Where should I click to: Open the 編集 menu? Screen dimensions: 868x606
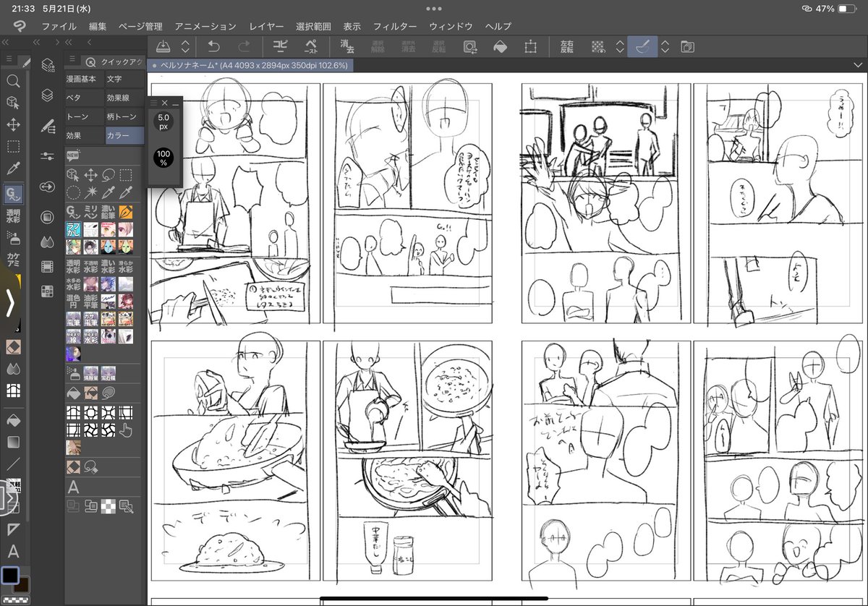click(98, 26)
